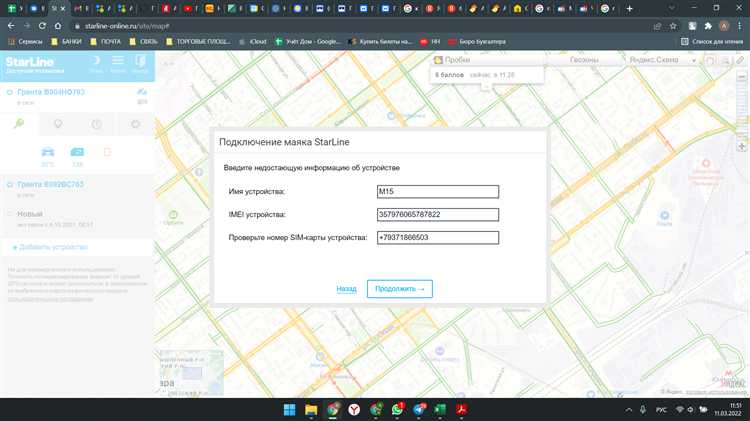Open the Бюро бухгалтера bookmark
750x421 pixels.
[x=477, y=42]
